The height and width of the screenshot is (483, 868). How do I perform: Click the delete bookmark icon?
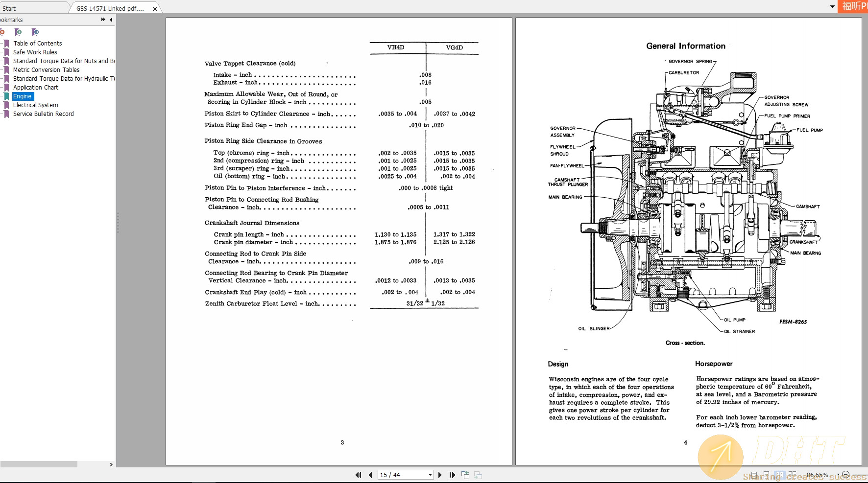(x=2, y=32)
